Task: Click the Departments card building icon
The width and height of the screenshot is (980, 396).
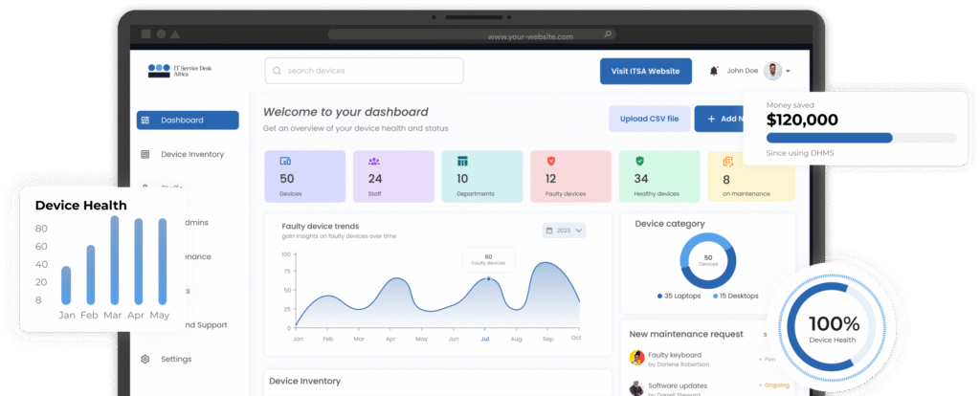Action: click(x=462, y=162)
